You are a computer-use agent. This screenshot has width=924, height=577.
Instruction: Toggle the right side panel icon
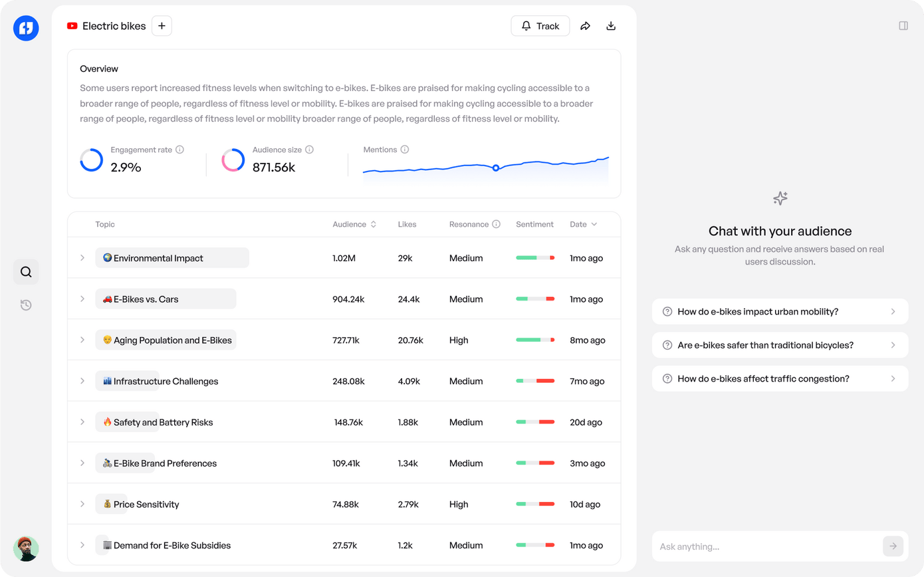pyautogui.click(x=903, y=26)
